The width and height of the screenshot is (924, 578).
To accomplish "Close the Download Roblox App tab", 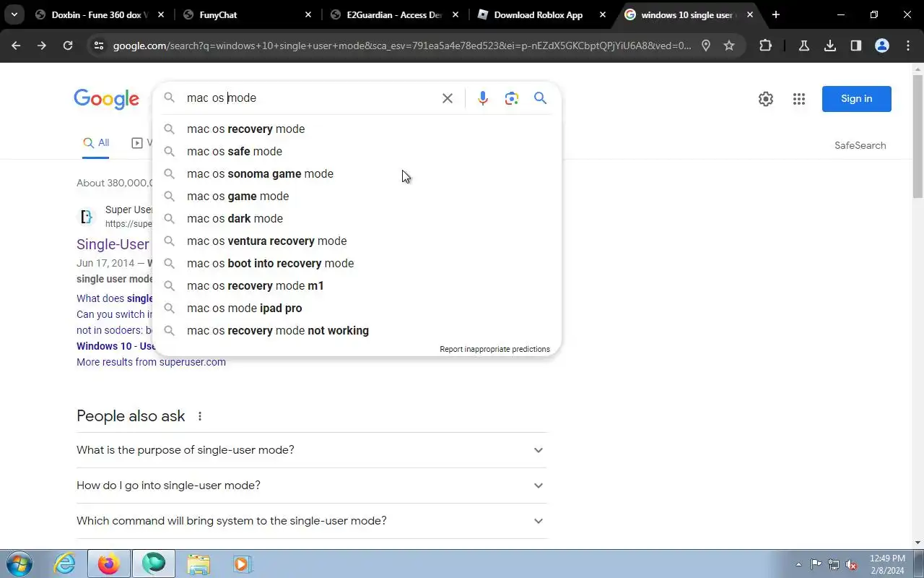I will 603,14.
